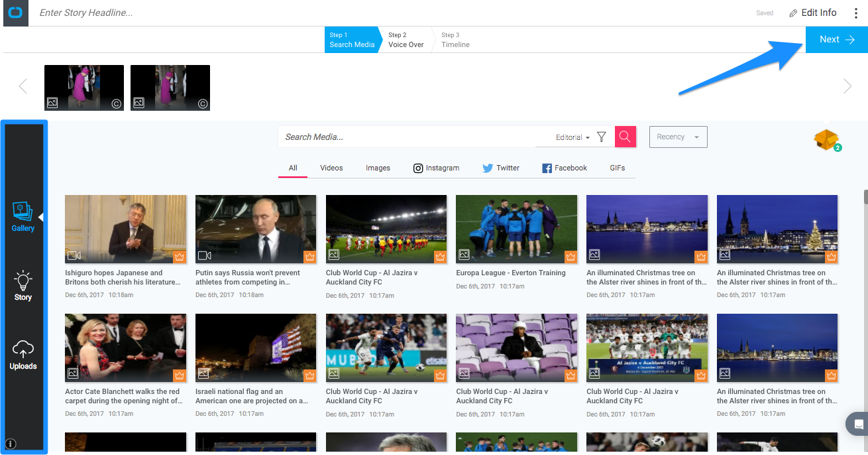Click video camera icon on Ishiguro thumbnail

[x=74, y=255]
